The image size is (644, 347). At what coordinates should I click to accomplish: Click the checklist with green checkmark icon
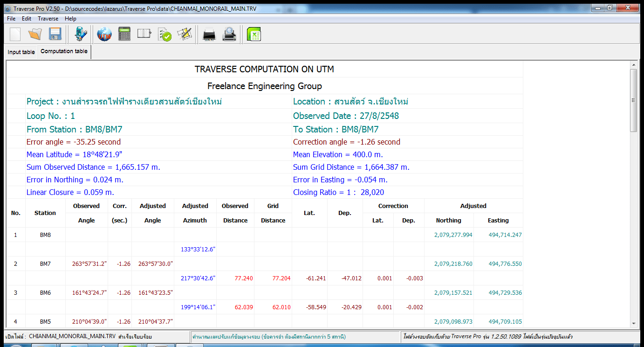click(164, 35)
